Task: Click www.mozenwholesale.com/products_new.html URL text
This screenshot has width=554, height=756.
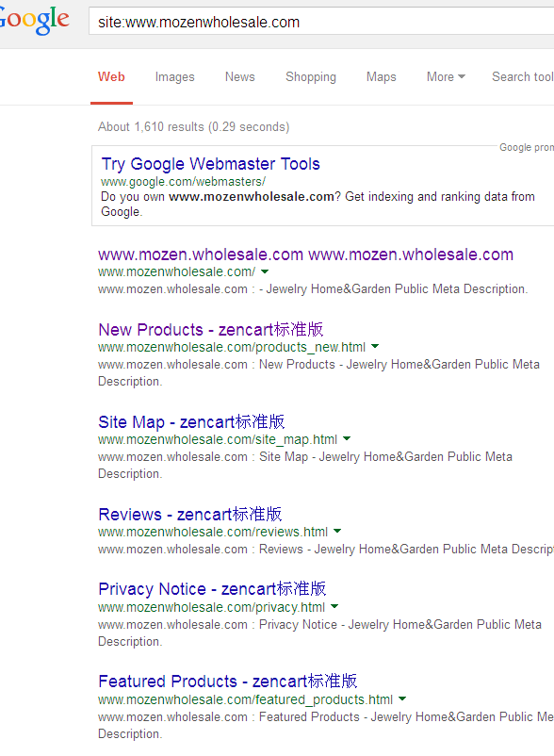Action: click(x=232, y=347)
